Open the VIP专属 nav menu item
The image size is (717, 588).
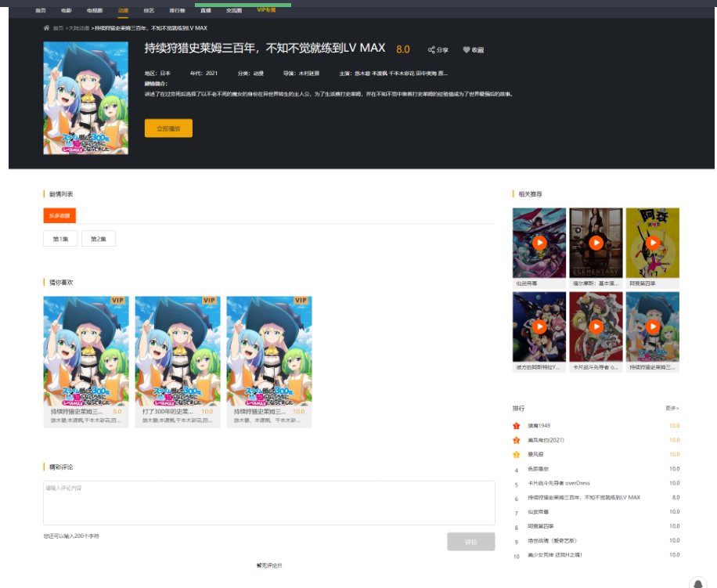point(266,10)
